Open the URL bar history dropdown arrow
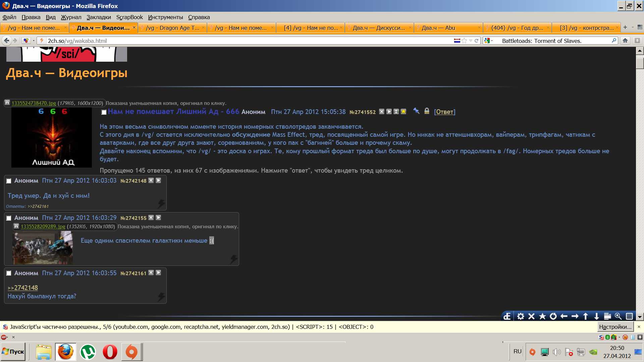This screenshot has width=644, height=362. point(471,41)
